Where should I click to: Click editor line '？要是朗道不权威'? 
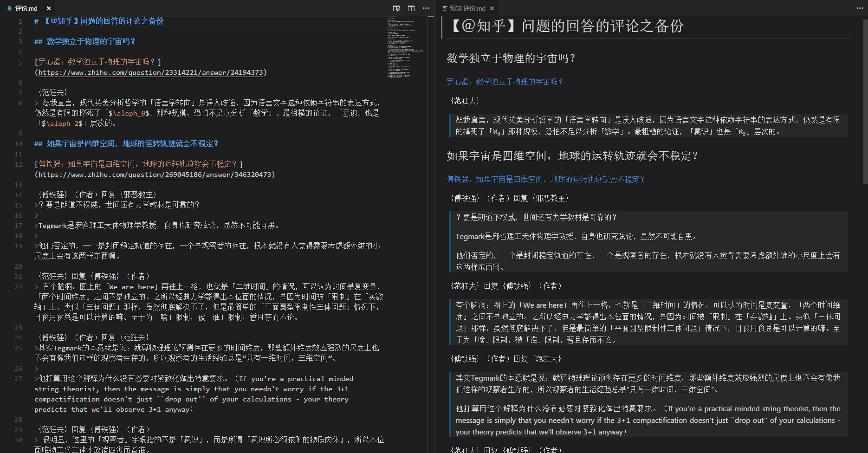[117, 205]
